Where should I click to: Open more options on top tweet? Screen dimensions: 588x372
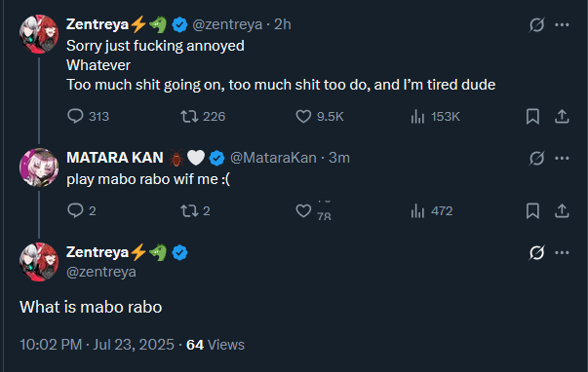[562, 24]
